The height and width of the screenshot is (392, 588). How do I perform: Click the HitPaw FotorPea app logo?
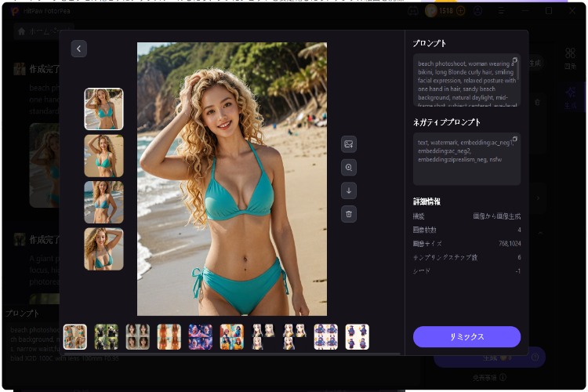(x=16, y=11)
